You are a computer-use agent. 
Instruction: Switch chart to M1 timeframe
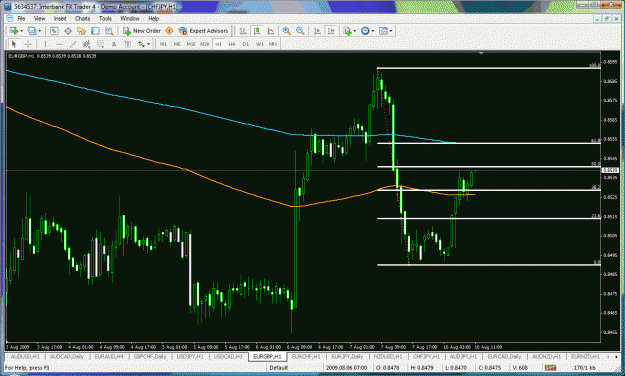(x=163, y=44)
